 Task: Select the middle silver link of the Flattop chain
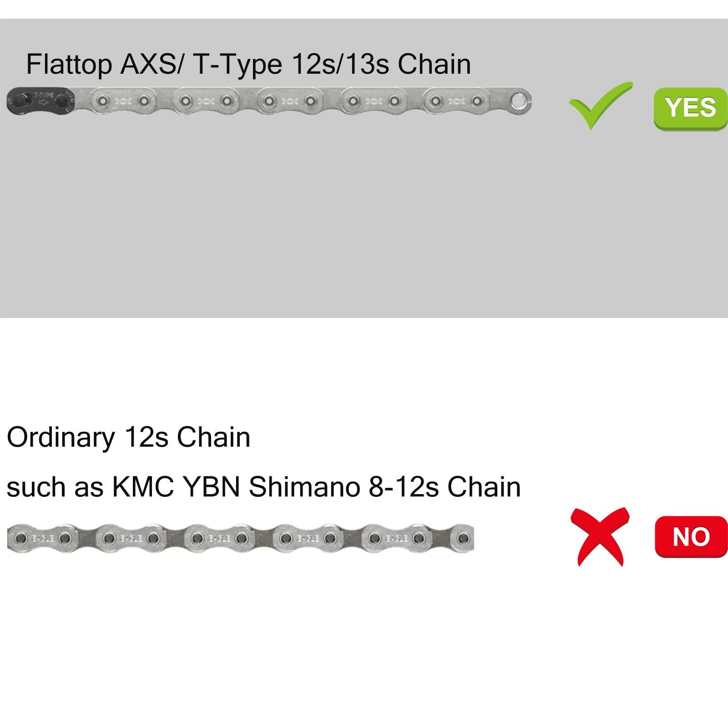click(290, 101)
